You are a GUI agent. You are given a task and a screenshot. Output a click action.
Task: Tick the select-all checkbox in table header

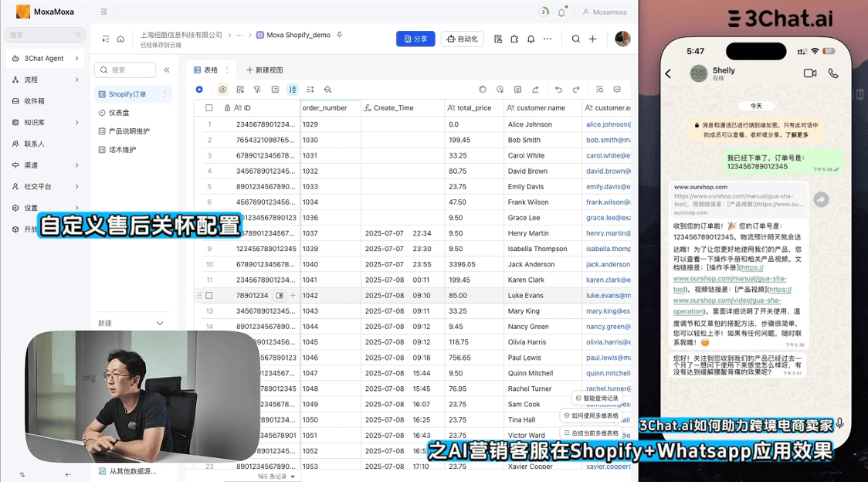(x=209, y=108)
